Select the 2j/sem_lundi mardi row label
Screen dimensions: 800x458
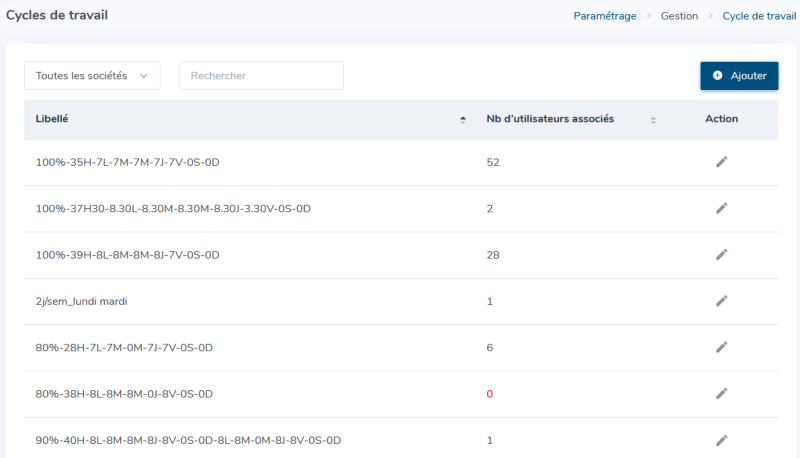point(82,301)
